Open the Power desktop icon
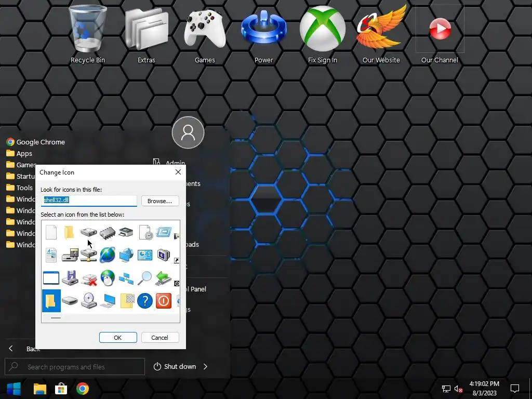Viewport: 532px width, 399px height. (x=263, y=34)
